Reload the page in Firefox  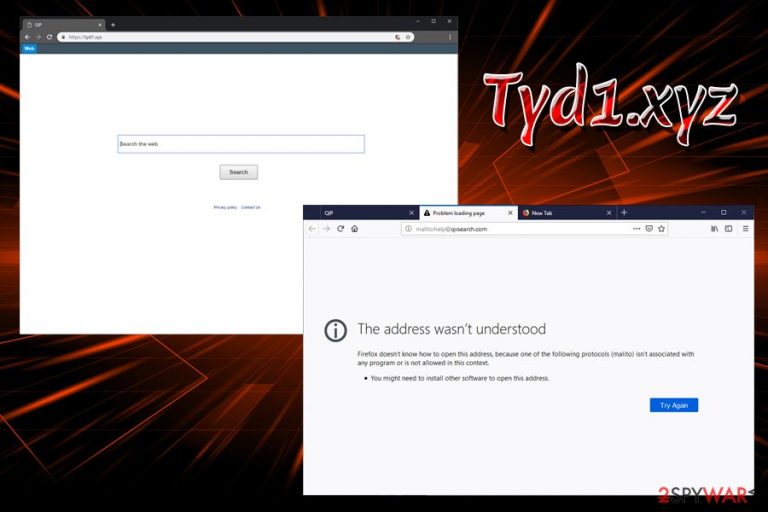pos(340,228)
